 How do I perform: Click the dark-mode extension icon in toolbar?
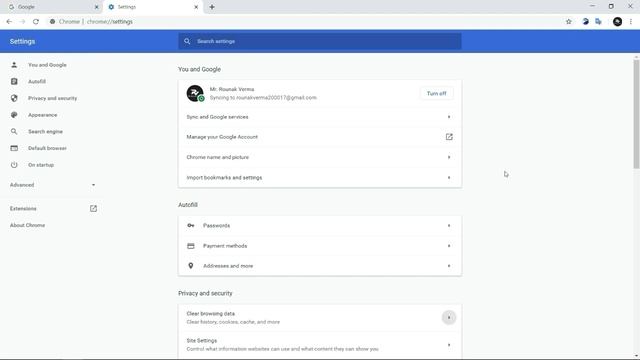(585, 22)
